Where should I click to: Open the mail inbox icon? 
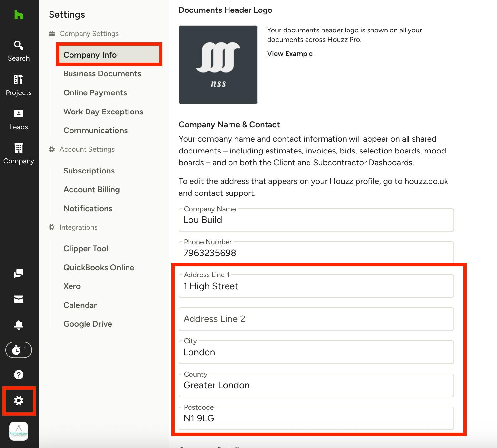pos(19,299)
